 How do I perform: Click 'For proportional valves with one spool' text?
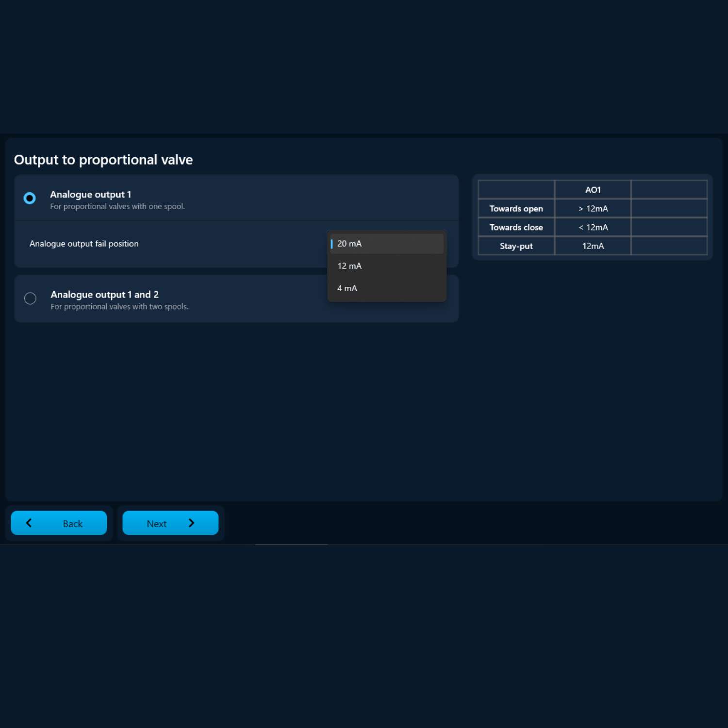point(117,206)
